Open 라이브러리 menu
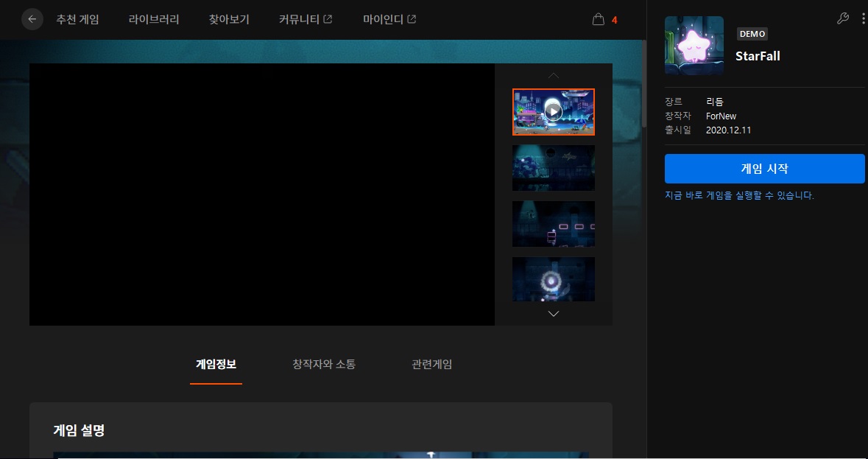 pos(154,19)
